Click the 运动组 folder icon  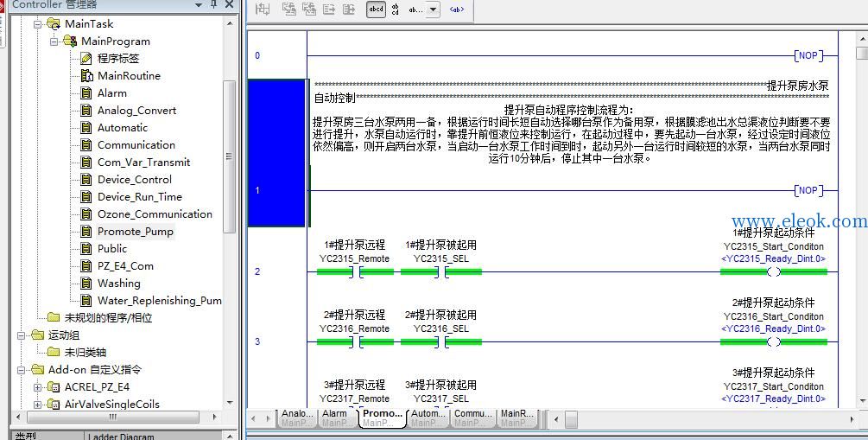(x=37, y=335)
